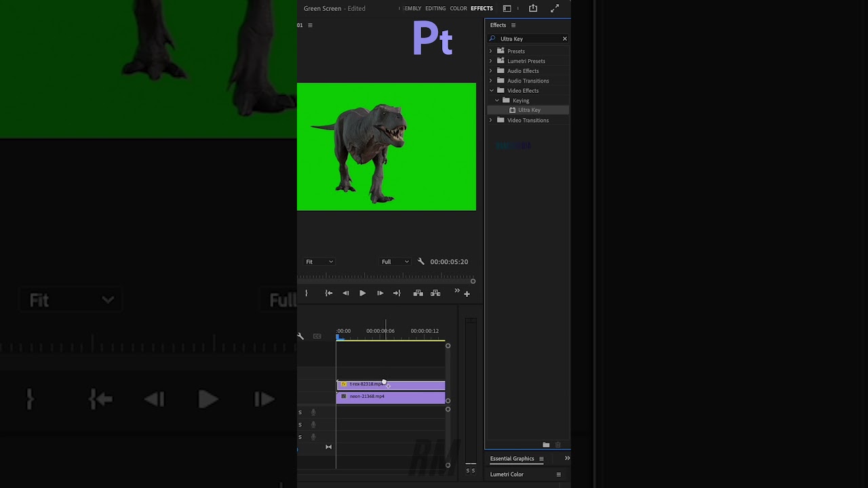The image size is (868, 488).
Task: Click the Mark Out bracket icon
Action: click(x=306, y=293)
